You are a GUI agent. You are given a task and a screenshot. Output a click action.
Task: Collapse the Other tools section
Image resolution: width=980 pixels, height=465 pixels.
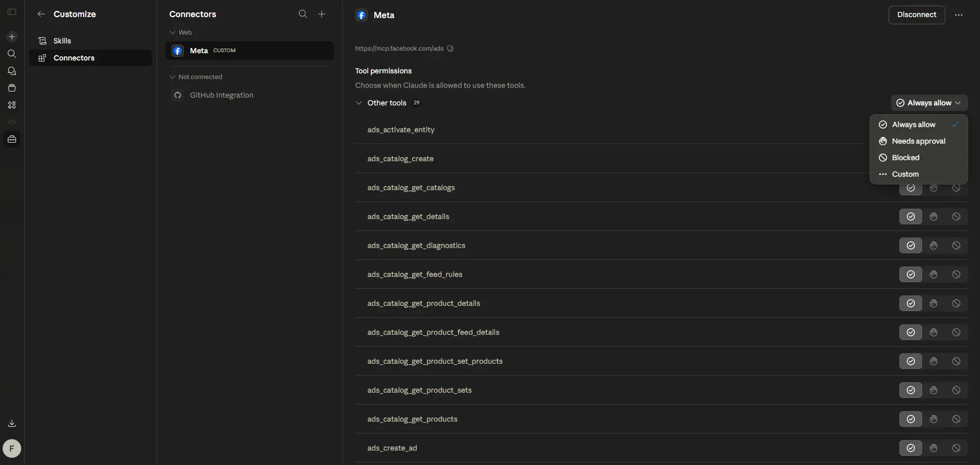tap(359, 103)
